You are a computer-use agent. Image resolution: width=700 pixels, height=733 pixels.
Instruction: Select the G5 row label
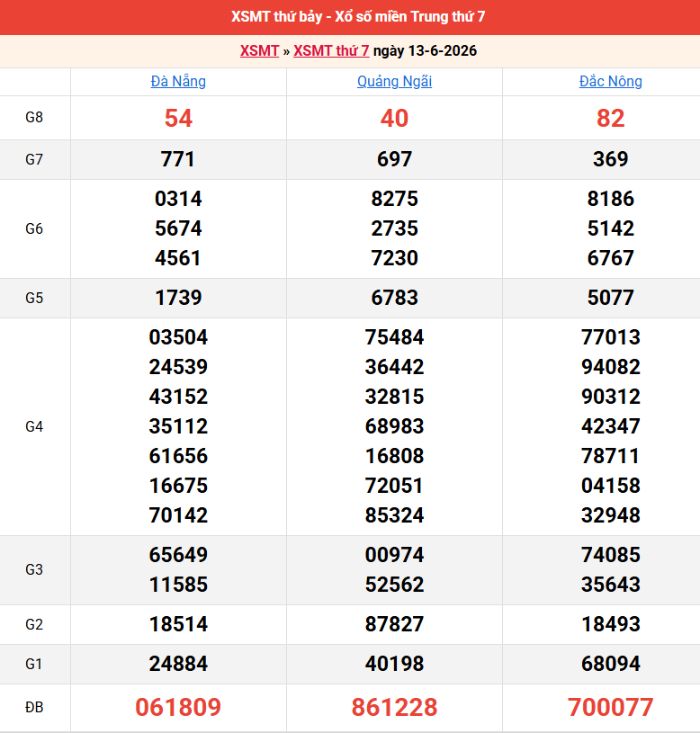click(x=34, y=298)
